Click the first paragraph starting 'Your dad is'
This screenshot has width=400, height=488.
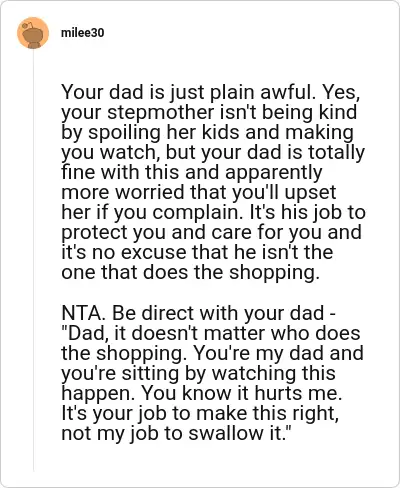coord(213,182)
